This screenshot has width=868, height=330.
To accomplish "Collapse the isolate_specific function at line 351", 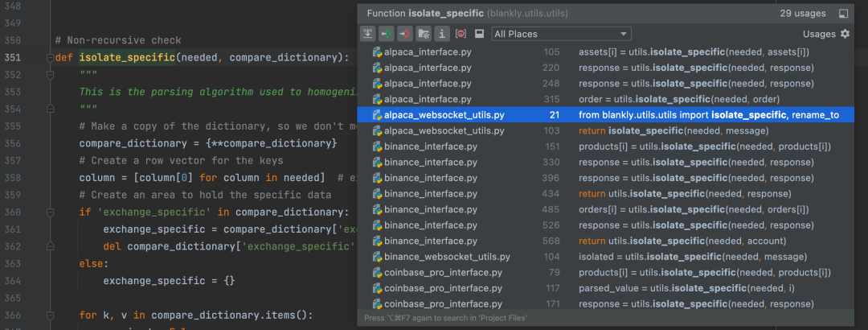I will point(51,58).
